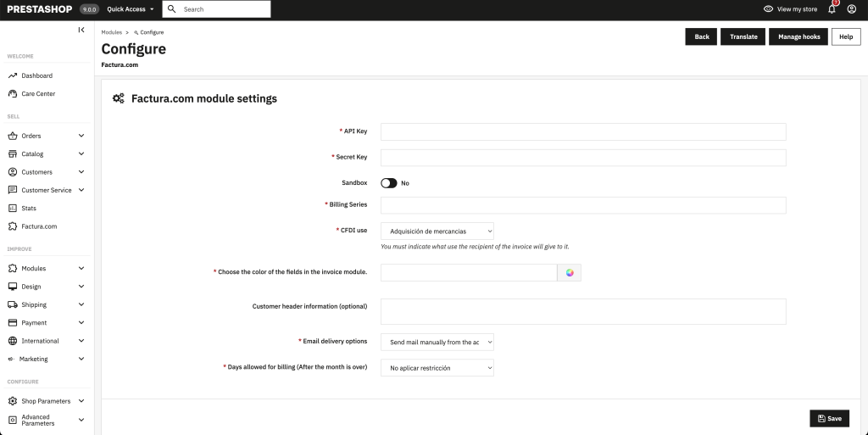
Task: Expand the International menu chevron
Action: 81,341
